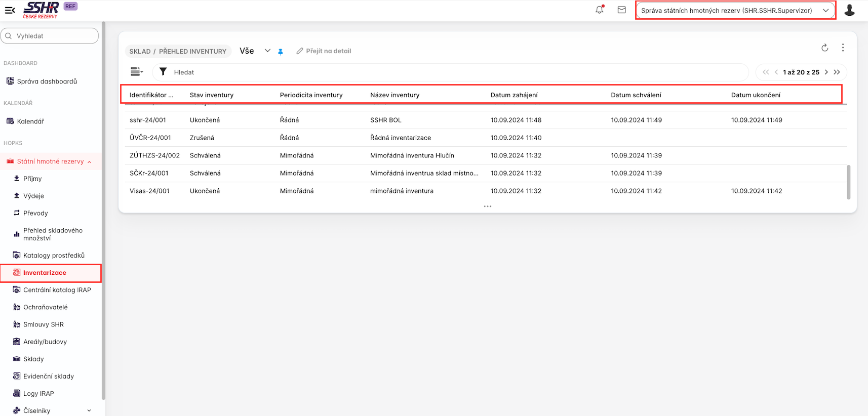
Task: Open the notifications bell
Action: (x=600, y=10)
